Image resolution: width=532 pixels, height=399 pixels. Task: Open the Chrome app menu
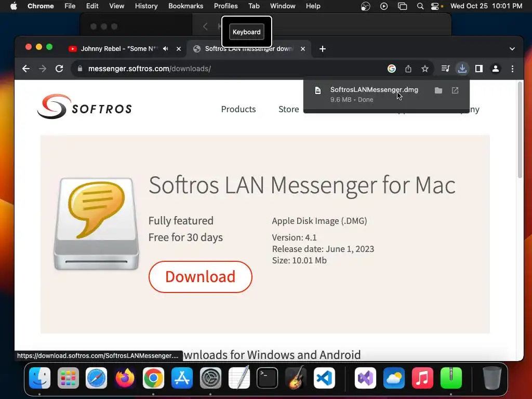tap(41, 6)
